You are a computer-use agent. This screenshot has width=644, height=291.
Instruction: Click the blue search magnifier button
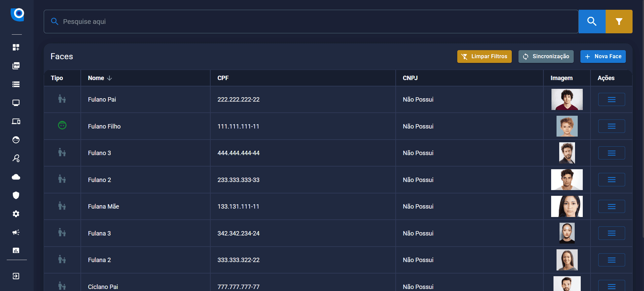pyautogui.click(x=592, y=22)
